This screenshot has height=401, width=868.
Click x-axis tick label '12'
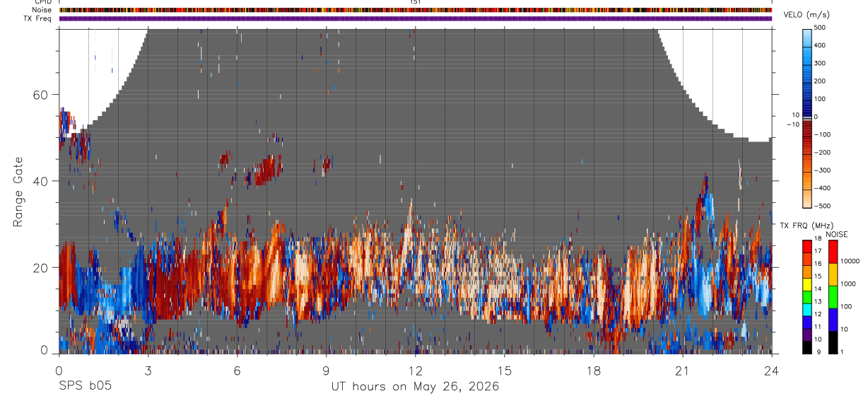point(416,371)
